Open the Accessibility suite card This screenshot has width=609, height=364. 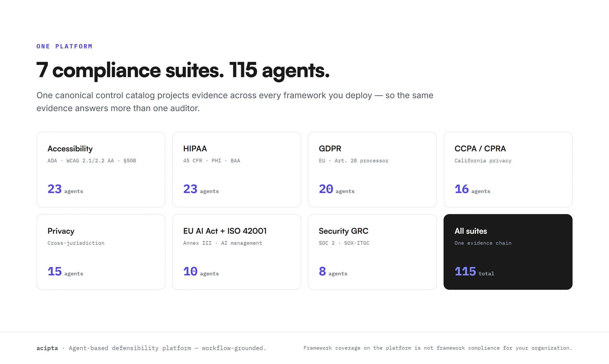[x=101, y=170]
